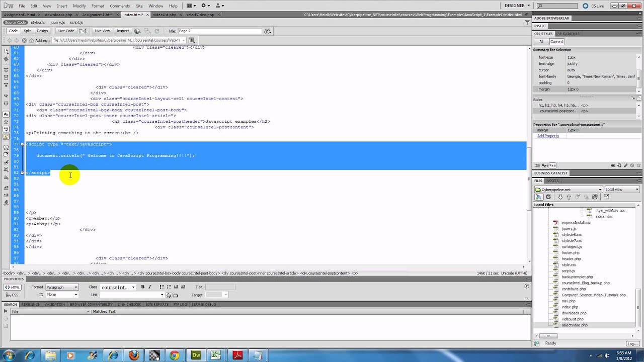Open the style.css related file
Image resolution: width=644 pixels, height=362 pixels.
(38, 23)
